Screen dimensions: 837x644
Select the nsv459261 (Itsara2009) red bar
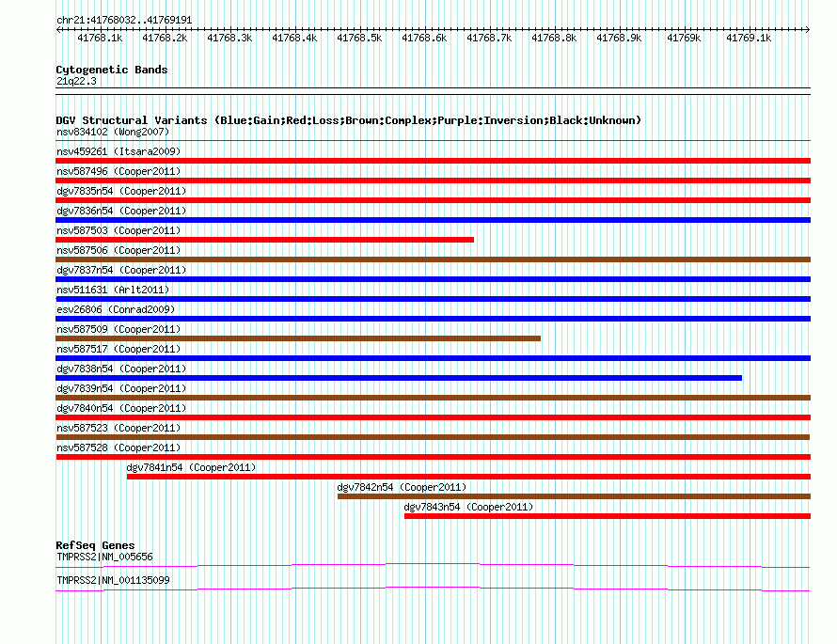tap(433, 161)
